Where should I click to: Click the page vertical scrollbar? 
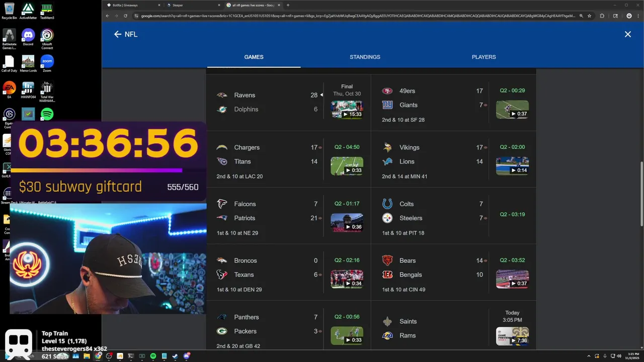[641, 194]
